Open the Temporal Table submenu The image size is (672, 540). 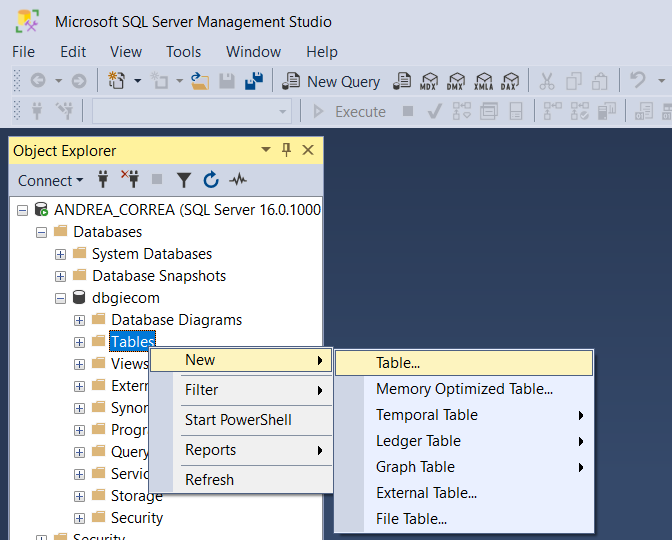click(x=464, y=415)
